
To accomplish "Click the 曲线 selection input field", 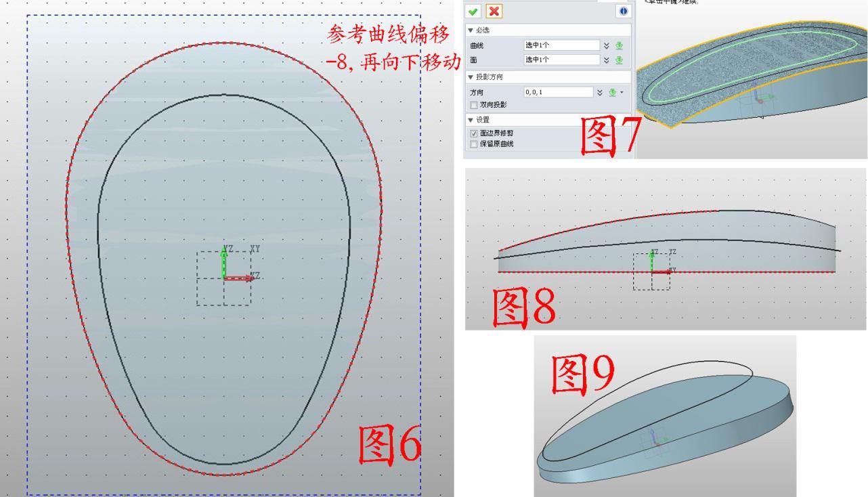I will (x=561, y=45).
